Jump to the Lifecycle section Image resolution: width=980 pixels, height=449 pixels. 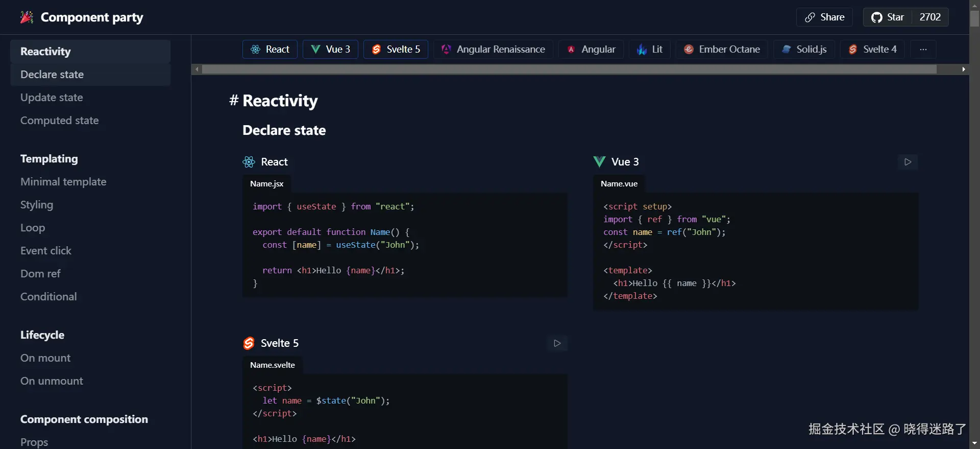[x=42, y=335]
